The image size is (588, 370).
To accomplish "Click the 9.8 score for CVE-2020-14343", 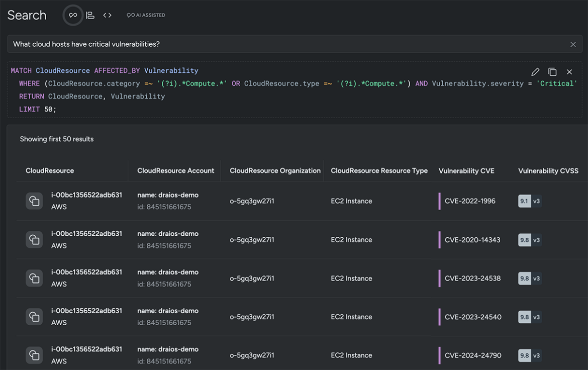I will (524, 240).
